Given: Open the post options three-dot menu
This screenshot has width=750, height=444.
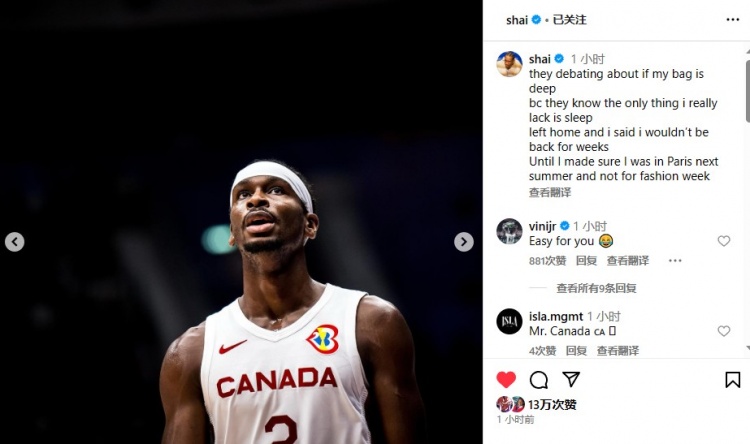Looking at the screenshot, I should coord(733,20).
